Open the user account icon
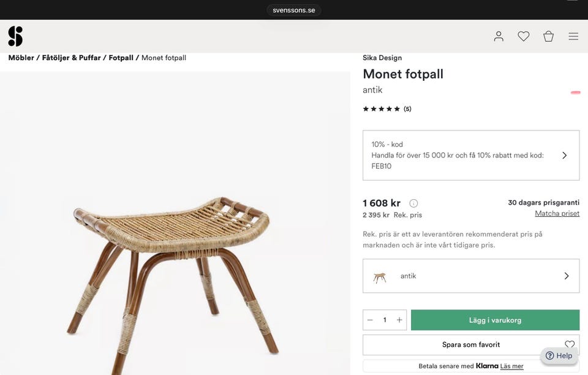588x375 pixels. (499, 36)
